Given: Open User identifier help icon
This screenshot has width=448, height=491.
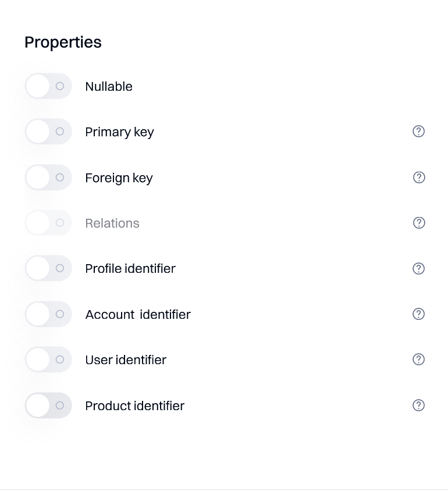Looking at the screenshot, I should pyautogui.click(x=418, y=360).
